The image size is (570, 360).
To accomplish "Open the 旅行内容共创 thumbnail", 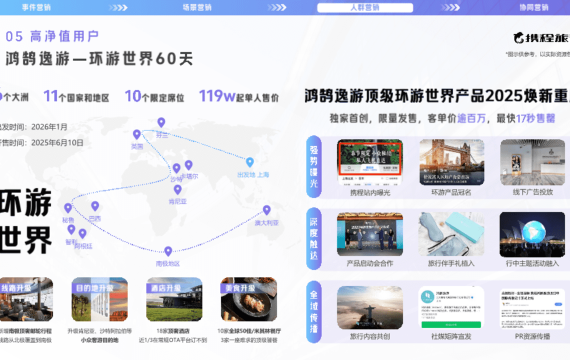I will (370, 307).
